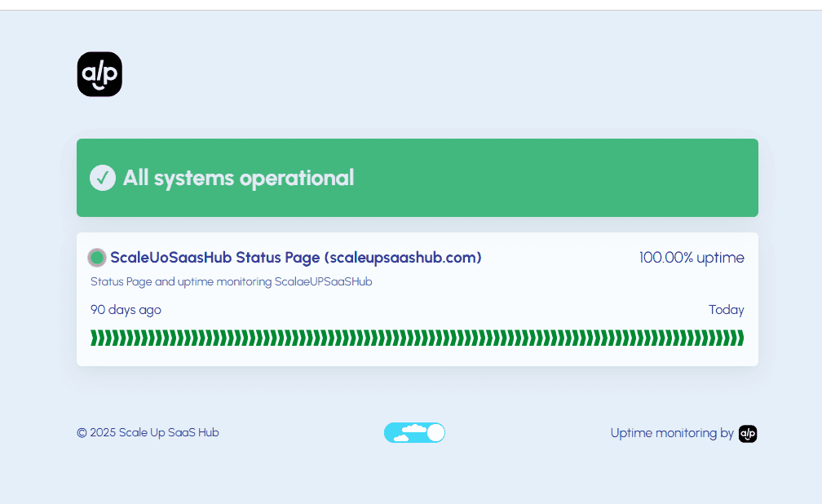822x504 pixels.
Task: Toggle the light/dark theme switch
Action: [x=414, y=433]
